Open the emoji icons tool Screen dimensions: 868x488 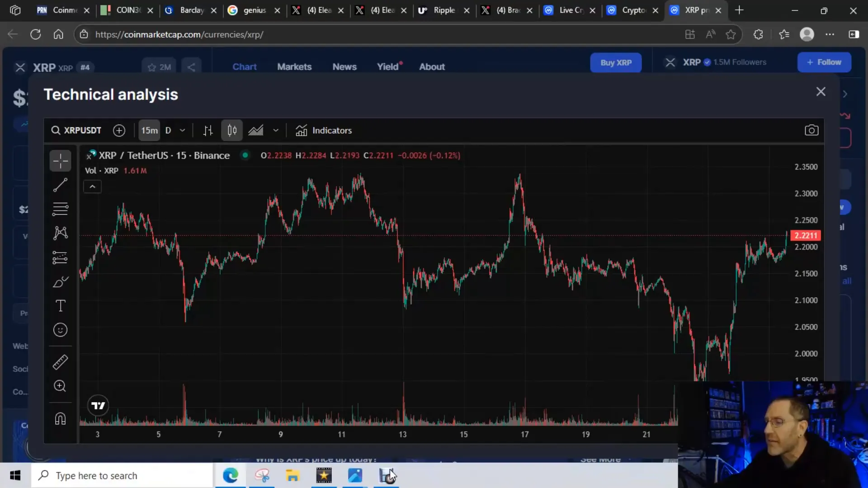[60, 330]
